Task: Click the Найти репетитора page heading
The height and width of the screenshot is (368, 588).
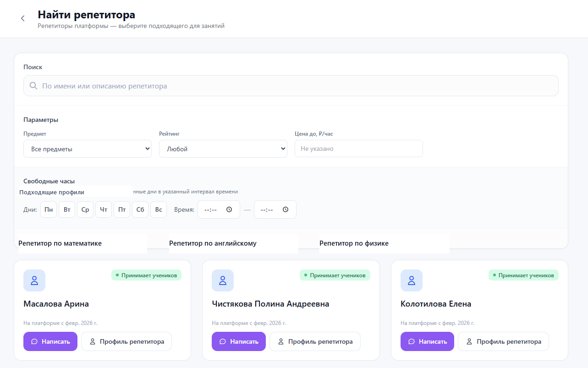Action: pyautogui.click(x=87, y=15)
